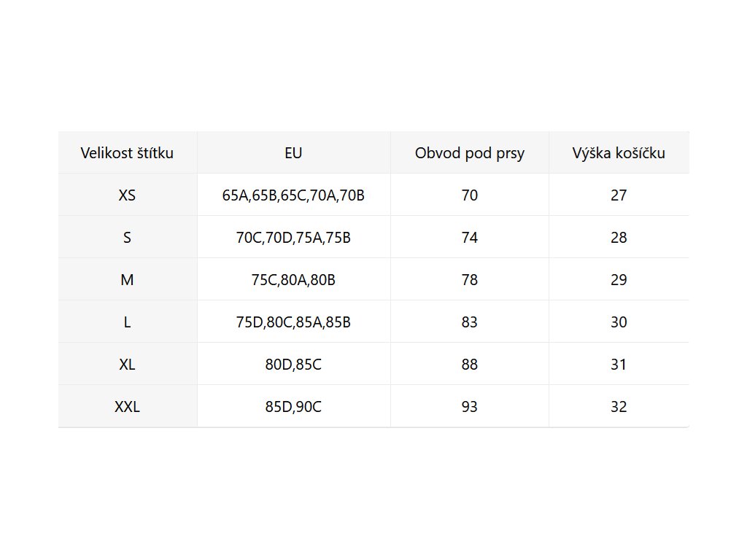Click cup height value 32

(619, 407)
